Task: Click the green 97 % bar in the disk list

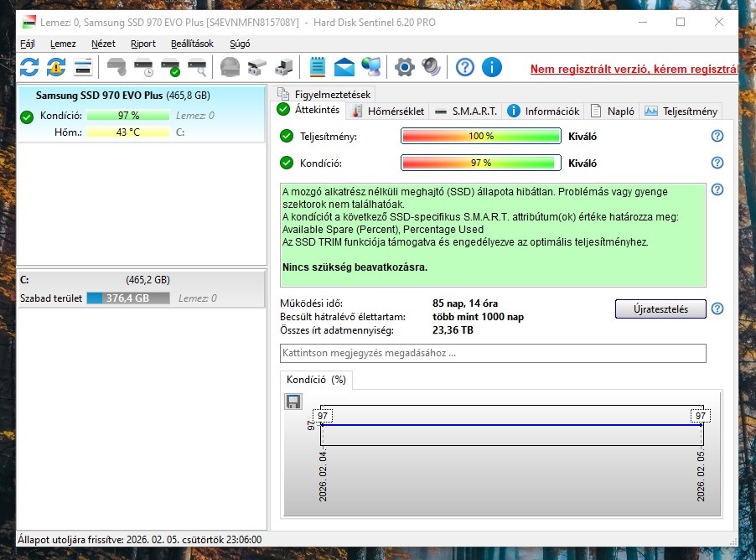Action: 127,116
